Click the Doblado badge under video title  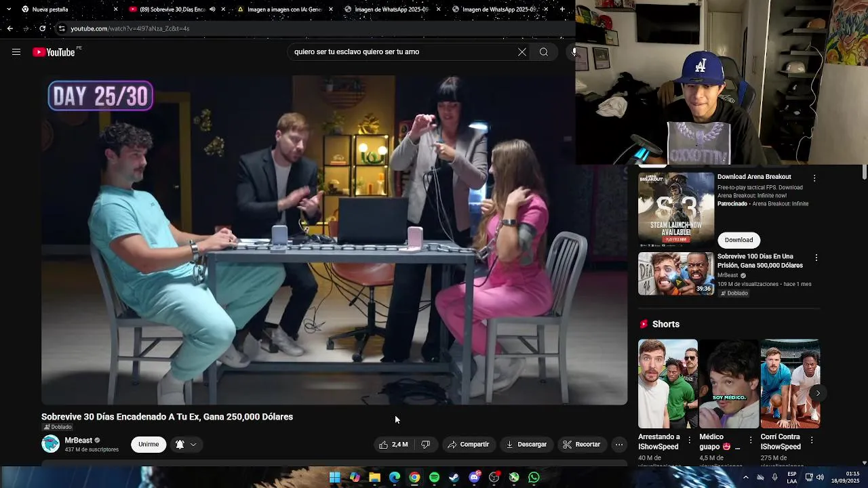(58, 427)
